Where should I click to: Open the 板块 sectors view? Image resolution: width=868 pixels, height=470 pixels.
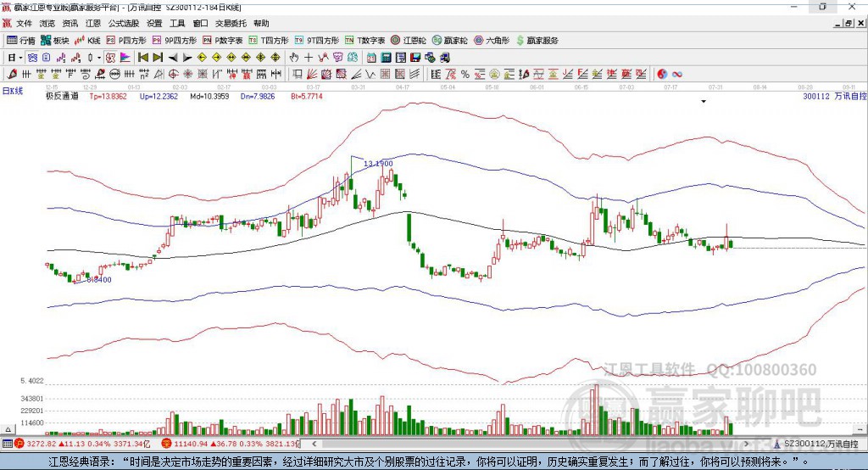[55, 41]
